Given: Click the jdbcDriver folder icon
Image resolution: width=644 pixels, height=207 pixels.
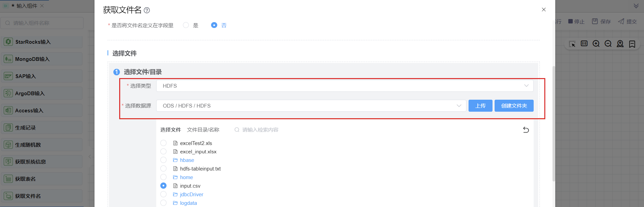Looking at the screenshot, I should 175,194.
